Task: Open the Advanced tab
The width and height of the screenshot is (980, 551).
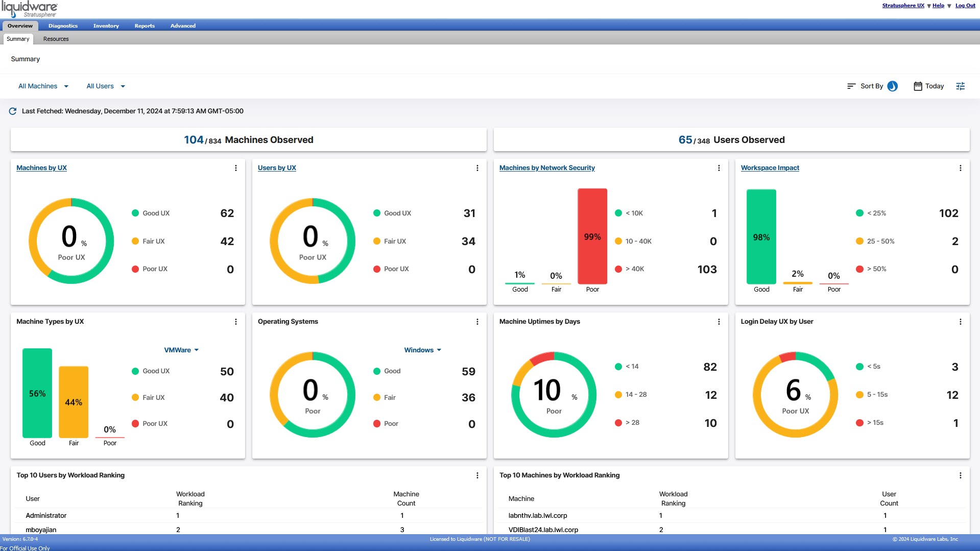Action: pos(183,26)
